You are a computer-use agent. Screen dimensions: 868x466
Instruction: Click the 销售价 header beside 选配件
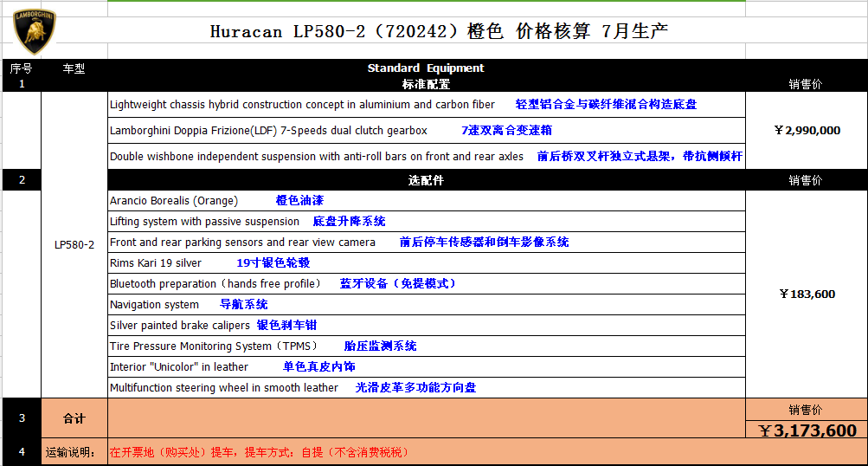[806, 180]
